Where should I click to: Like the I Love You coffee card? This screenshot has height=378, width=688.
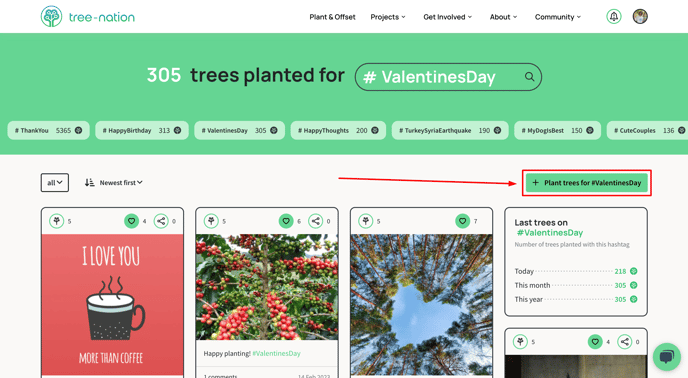pyautogui.click(x=131, y=221)
